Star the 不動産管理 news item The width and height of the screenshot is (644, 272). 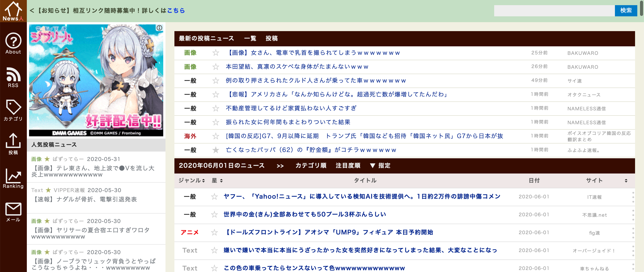pos(216,108)
